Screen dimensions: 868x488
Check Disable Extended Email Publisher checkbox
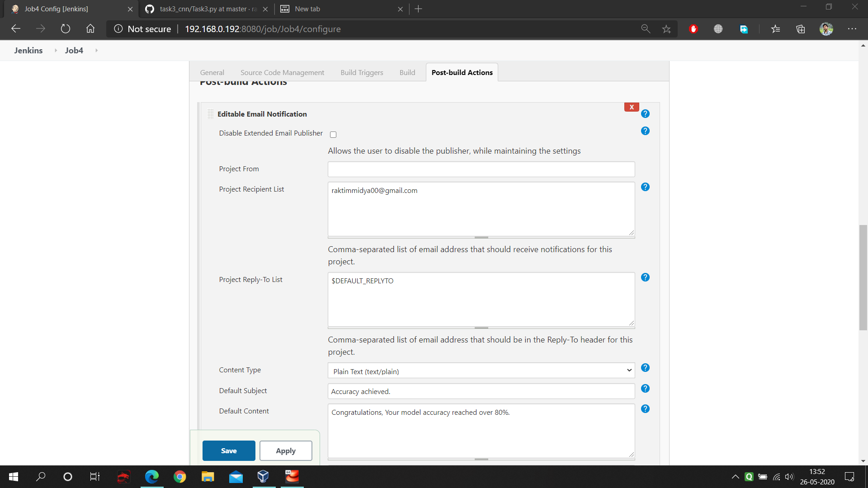tap(333, 135)
